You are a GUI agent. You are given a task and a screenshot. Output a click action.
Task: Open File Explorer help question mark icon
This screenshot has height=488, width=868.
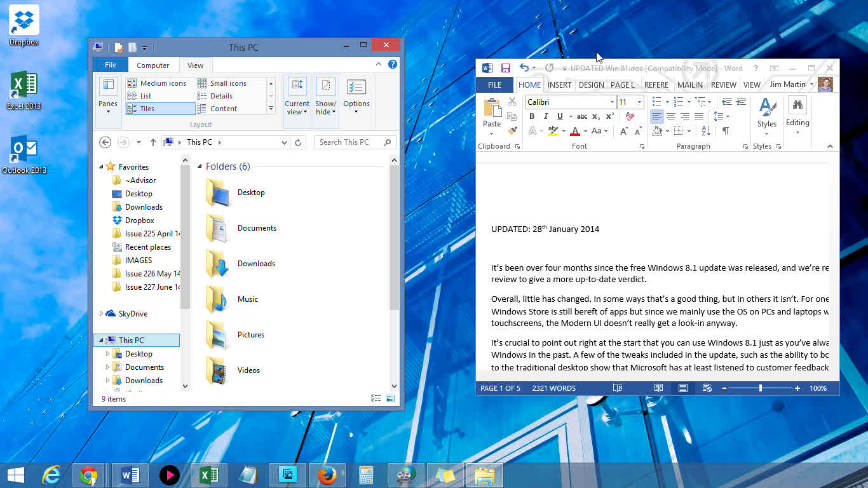point(393,64)
